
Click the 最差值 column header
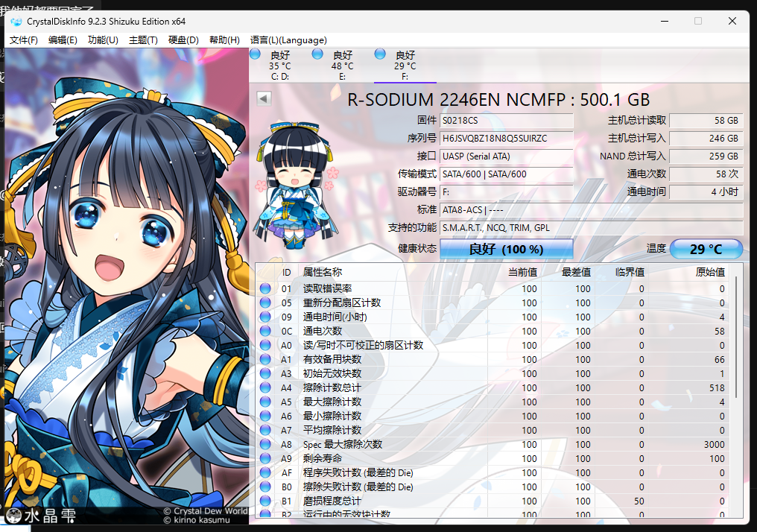tap(568, 272)
